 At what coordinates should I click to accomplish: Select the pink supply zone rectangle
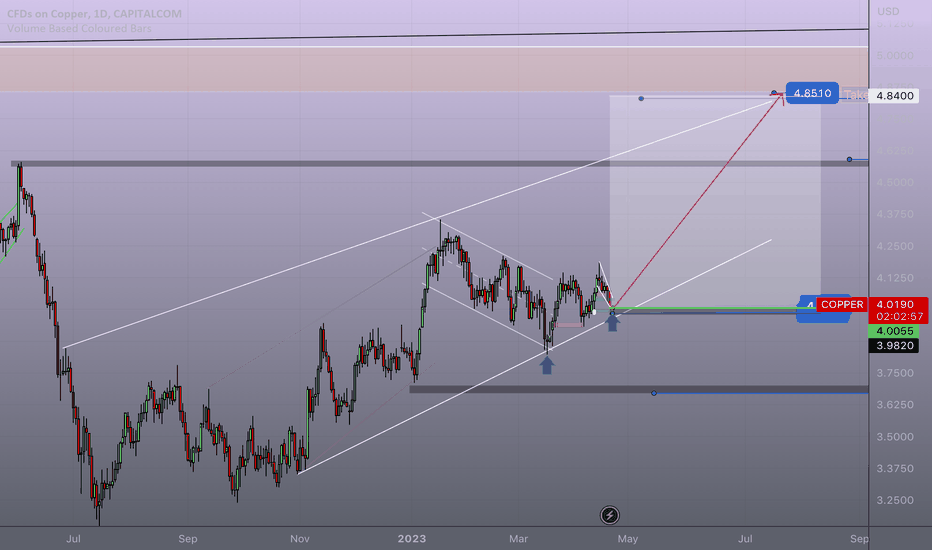434,69
